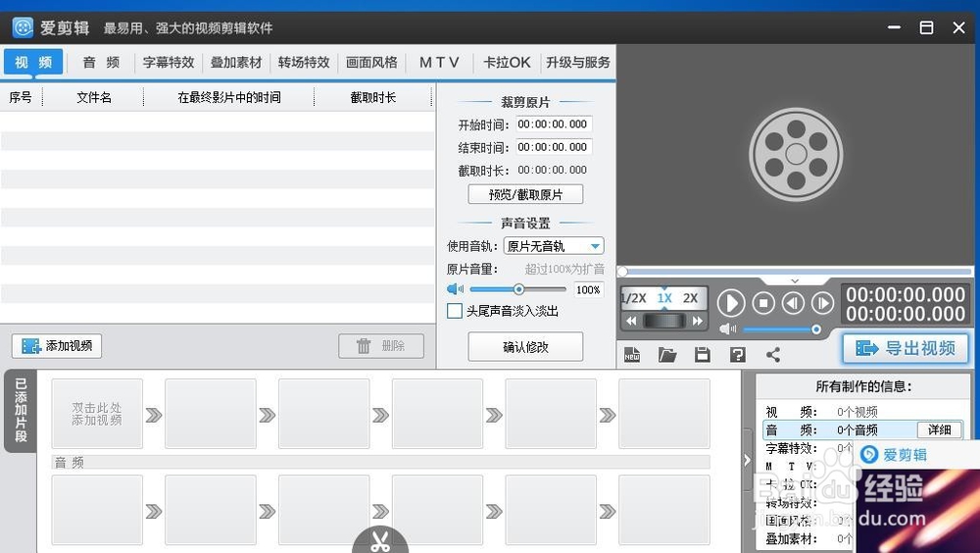Open the 卡拉OK tab
This screenshot has width=980, height=553.
point(507,62)
